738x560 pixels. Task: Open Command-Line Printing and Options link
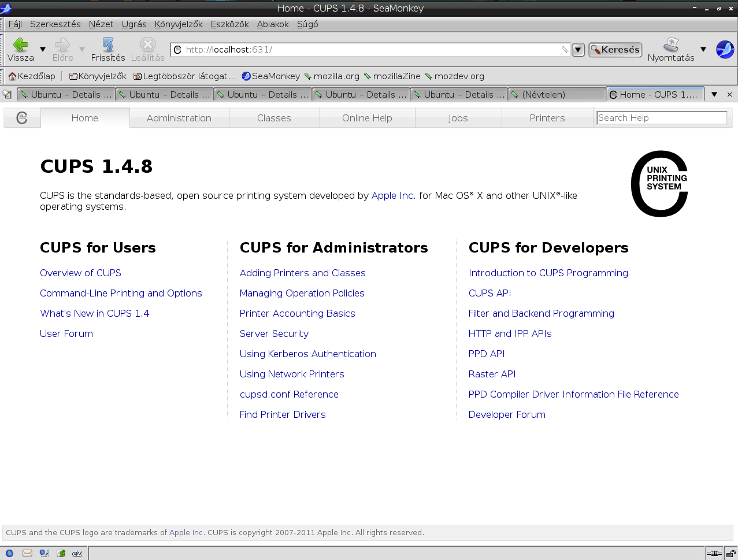[121, 293]
